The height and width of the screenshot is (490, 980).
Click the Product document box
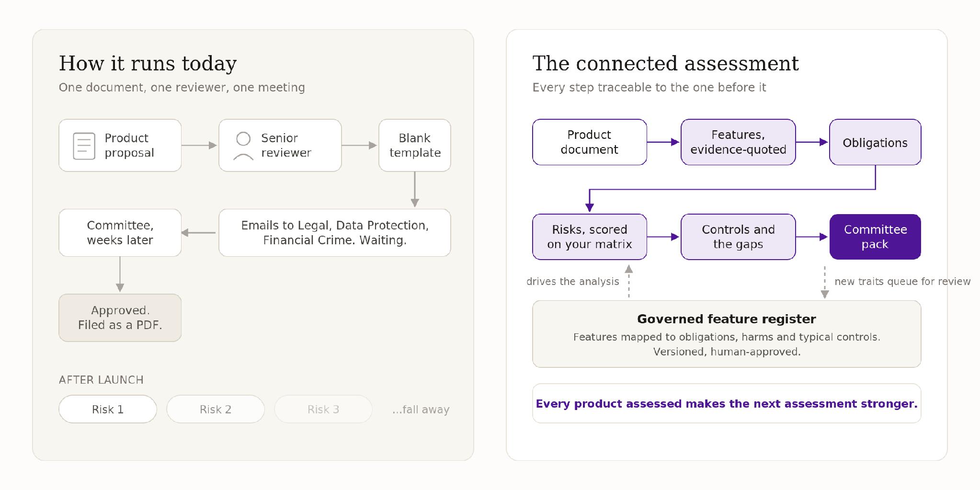point(590,142)
